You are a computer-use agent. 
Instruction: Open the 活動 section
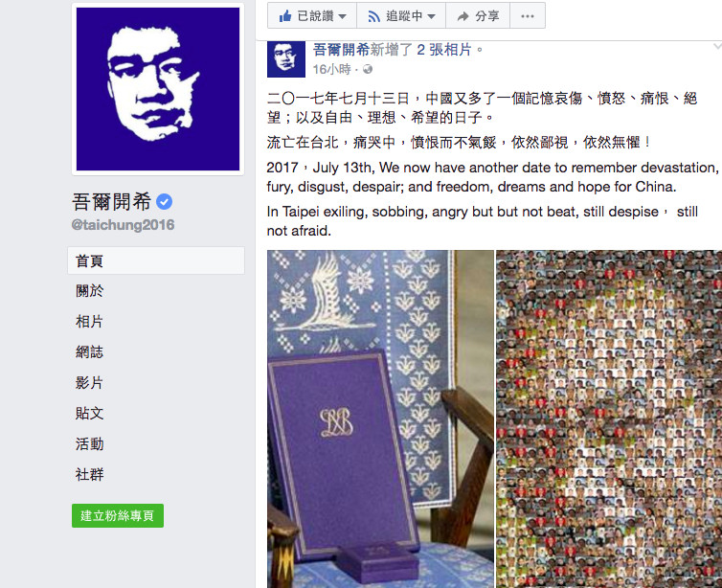pos(90,444)
